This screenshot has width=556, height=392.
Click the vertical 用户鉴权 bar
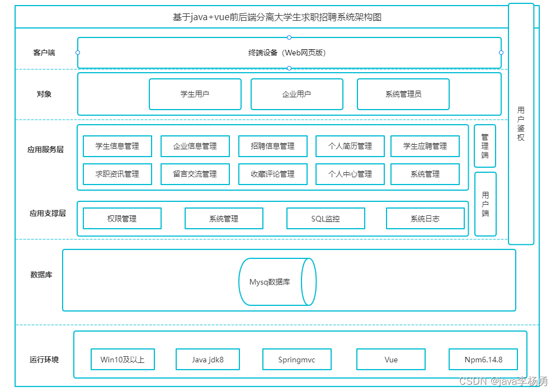(521, 124)
